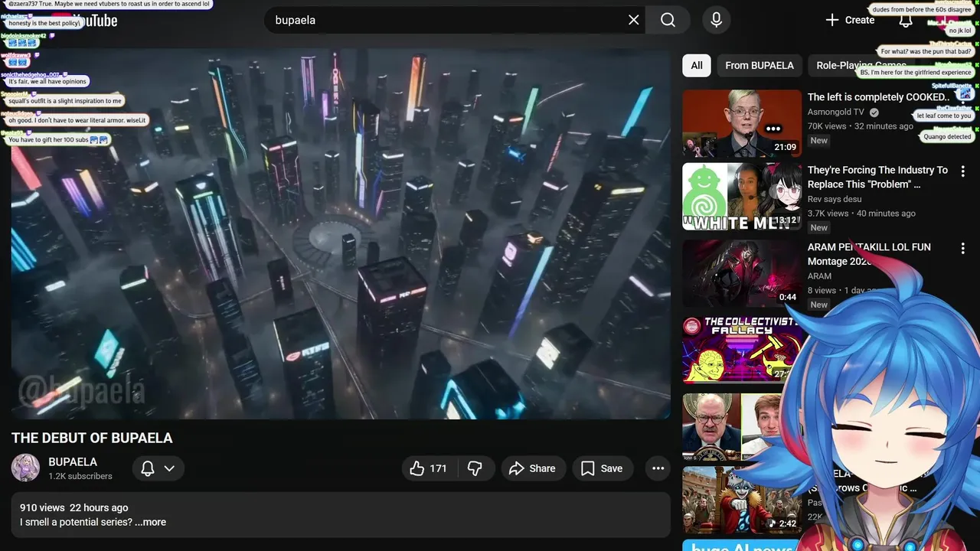Save the video to a playlist
Viewport: 980px width, 551px height.
[x=603, y=468]
